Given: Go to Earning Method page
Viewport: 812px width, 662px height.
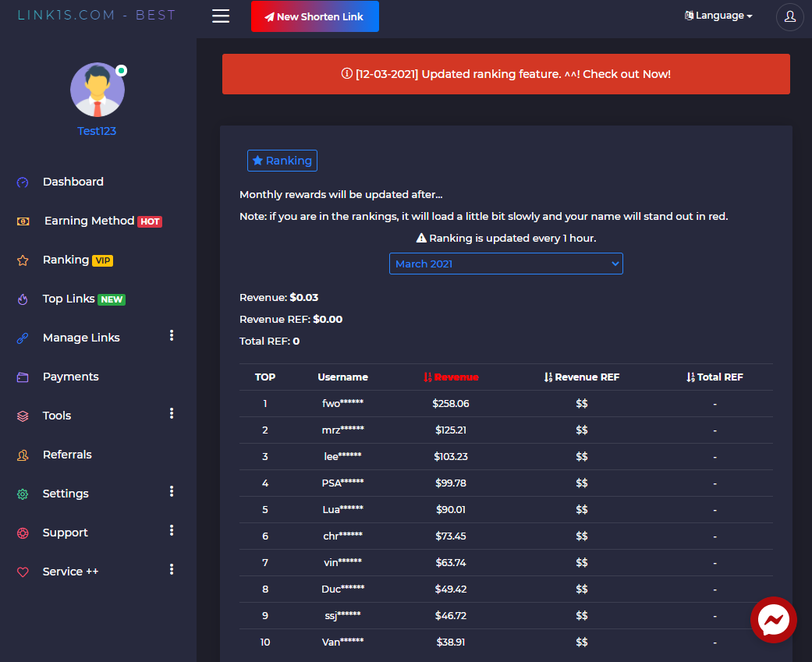Looking at the screenshot, I should click(x=89, y=221).
